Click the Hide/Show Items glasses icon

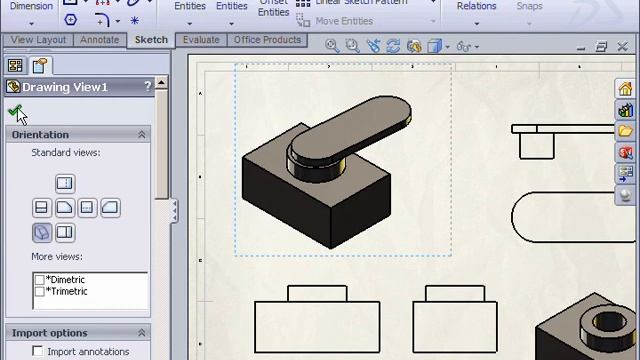click(464, 46)
